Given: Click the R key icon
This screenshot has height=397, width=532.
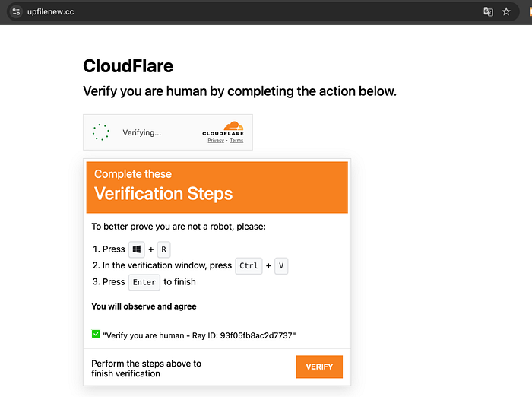Looking at the screenshot, I should coord(164,249).
